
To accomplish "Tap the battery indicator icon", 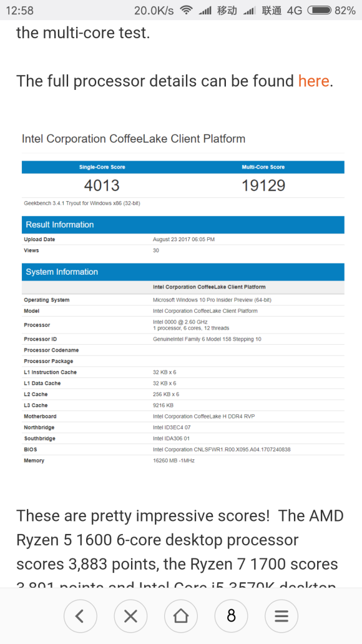I will [319, 10].
